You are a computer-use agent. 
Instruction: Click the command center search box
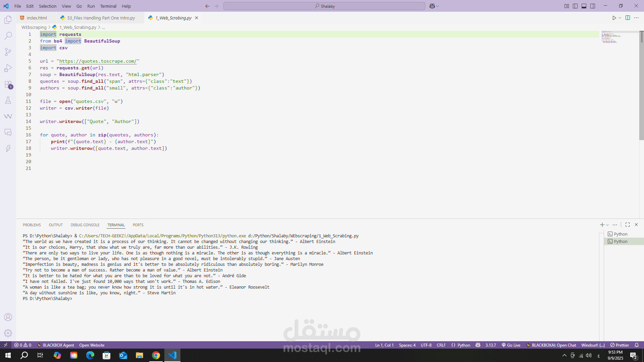click(x=324, y=6)
